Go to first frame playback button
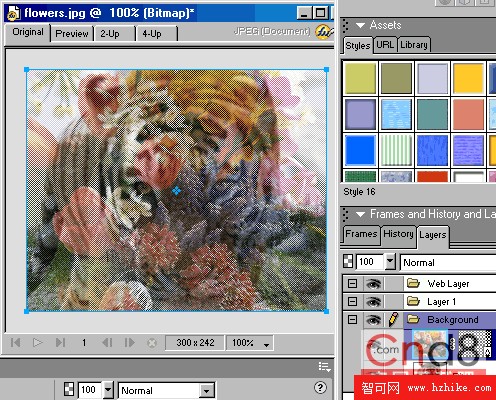The width and height of the screenshot is (496, 400). (15, 342)
